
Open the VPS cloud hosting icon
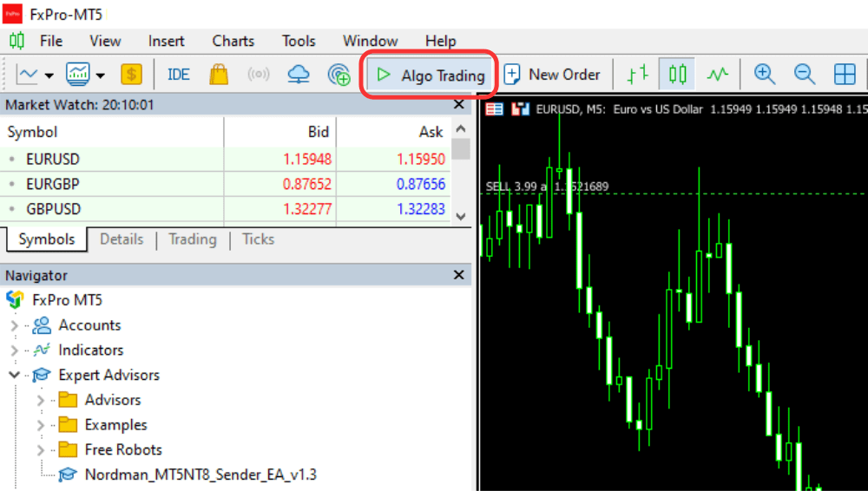pyautogui.click(x=299, y=75)
